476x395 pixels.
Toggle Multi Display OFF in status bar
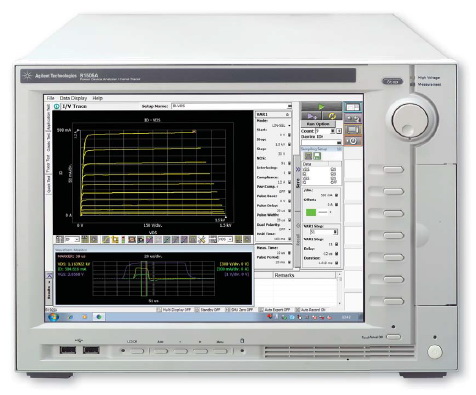point(175,310)
